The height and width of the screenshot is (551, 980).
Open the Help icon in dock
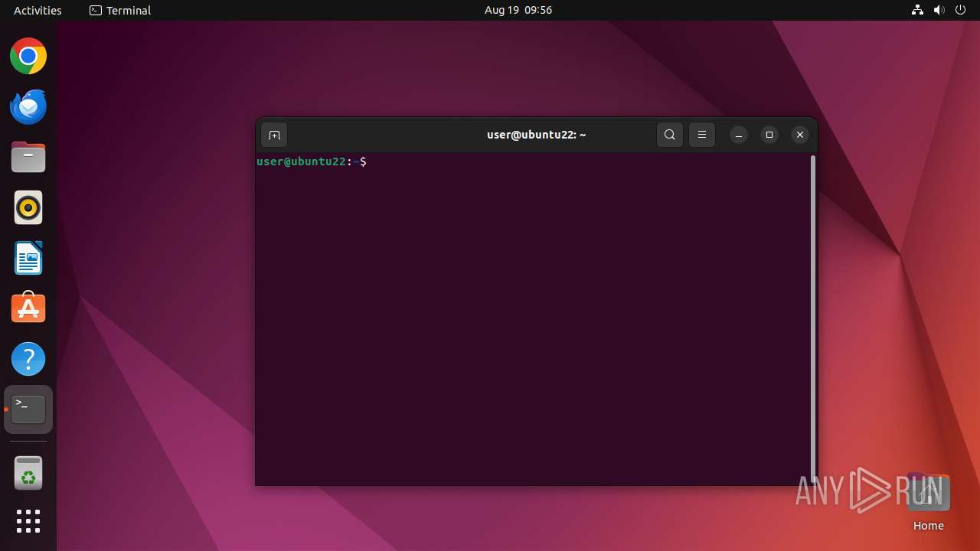(28, 359)
